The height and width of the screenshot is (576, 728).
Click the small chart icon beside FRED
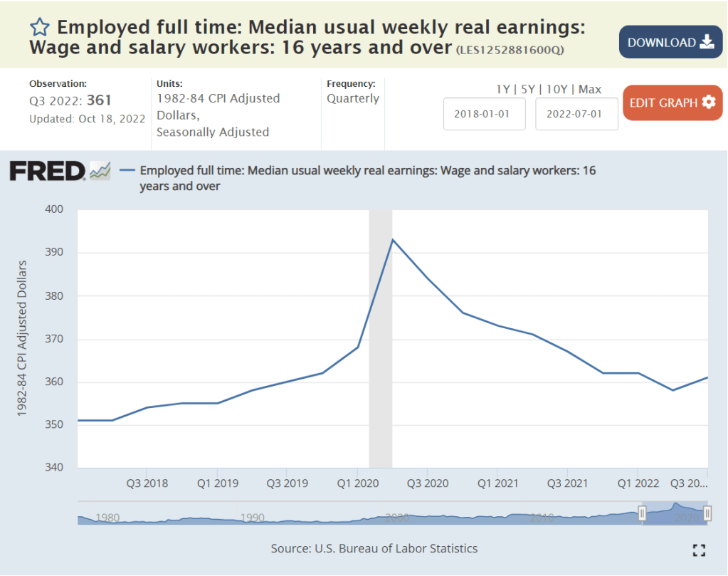(x=100, y=171)
